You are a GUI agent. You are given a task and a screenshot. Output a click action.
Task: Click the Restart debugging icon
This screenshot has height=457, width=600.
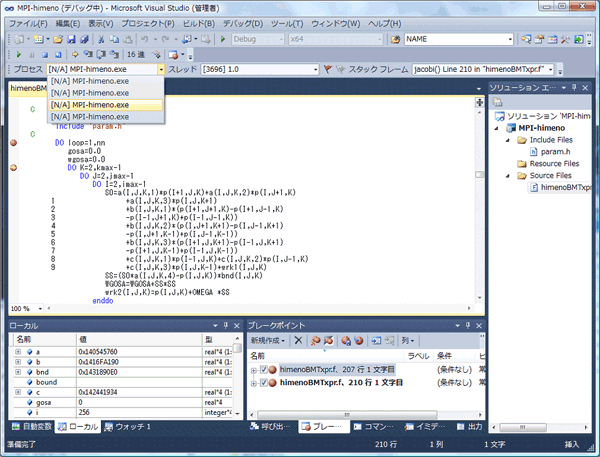(x=58, y=55)
